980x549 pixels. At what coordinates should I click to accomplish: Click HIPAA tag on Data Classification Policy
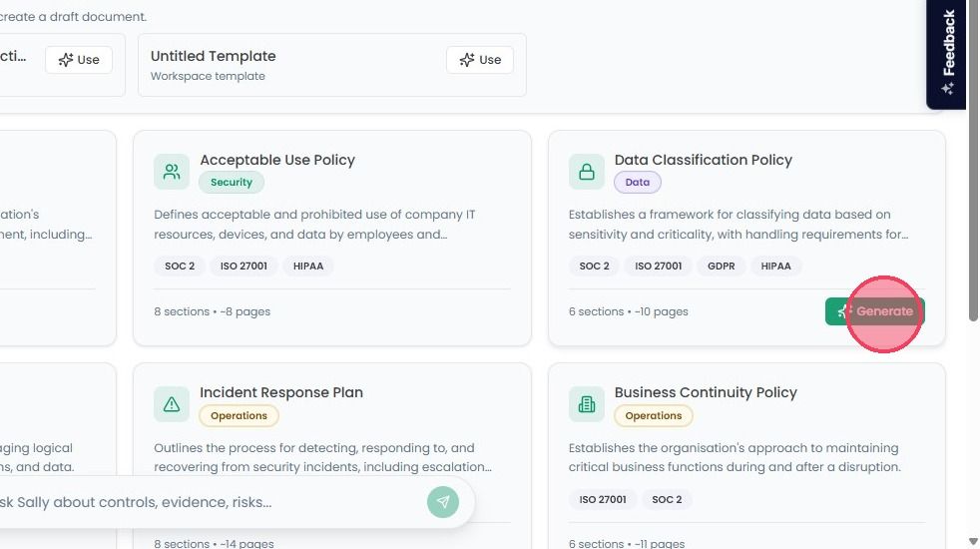(775, 266)
